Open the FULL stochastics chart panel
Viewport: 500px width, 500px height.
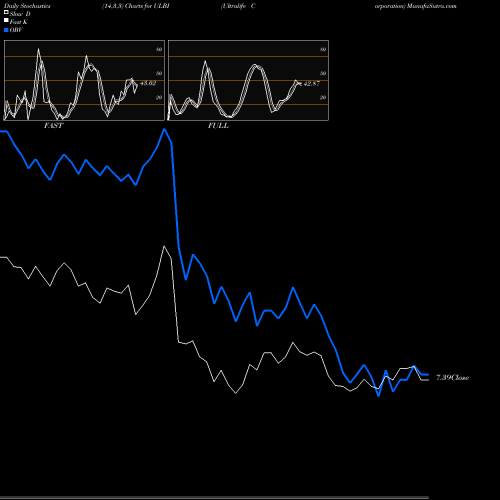248,80
